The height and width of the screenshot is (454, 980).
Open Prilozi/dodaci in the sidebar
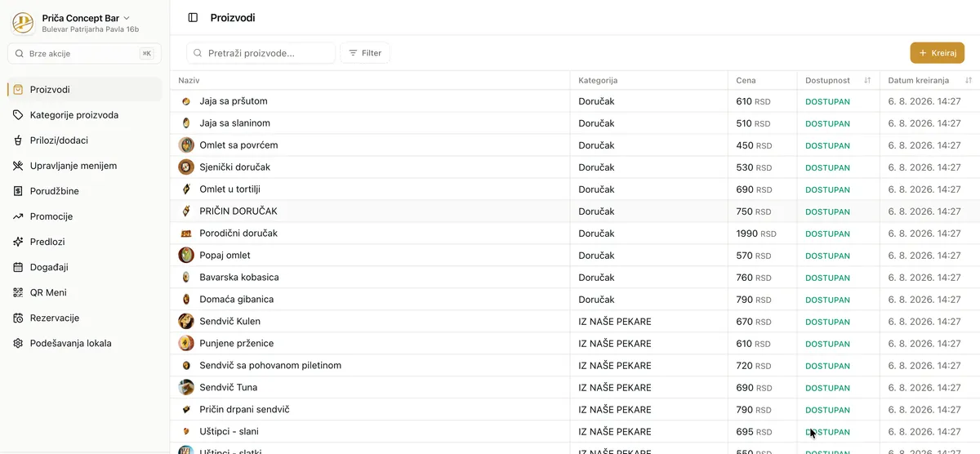(x=84, y=140)
